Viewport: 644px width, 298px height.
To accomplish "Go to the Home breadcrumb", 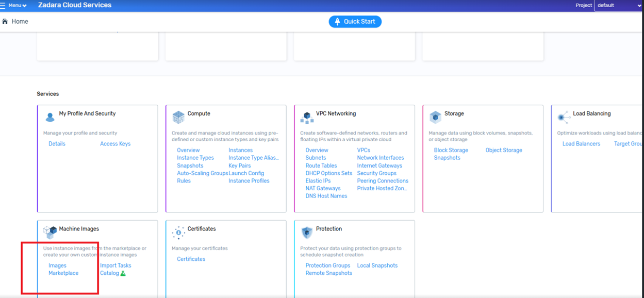I will pyautogui.click(x=20, y=22).
